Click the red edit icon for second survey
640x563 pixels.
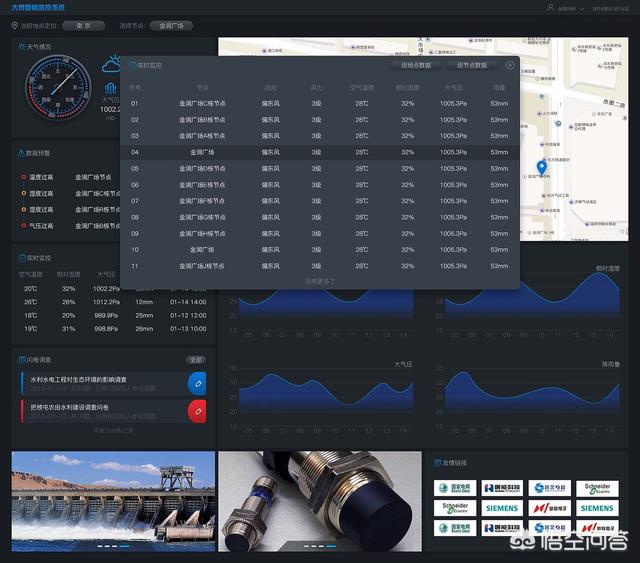point(197,410)
